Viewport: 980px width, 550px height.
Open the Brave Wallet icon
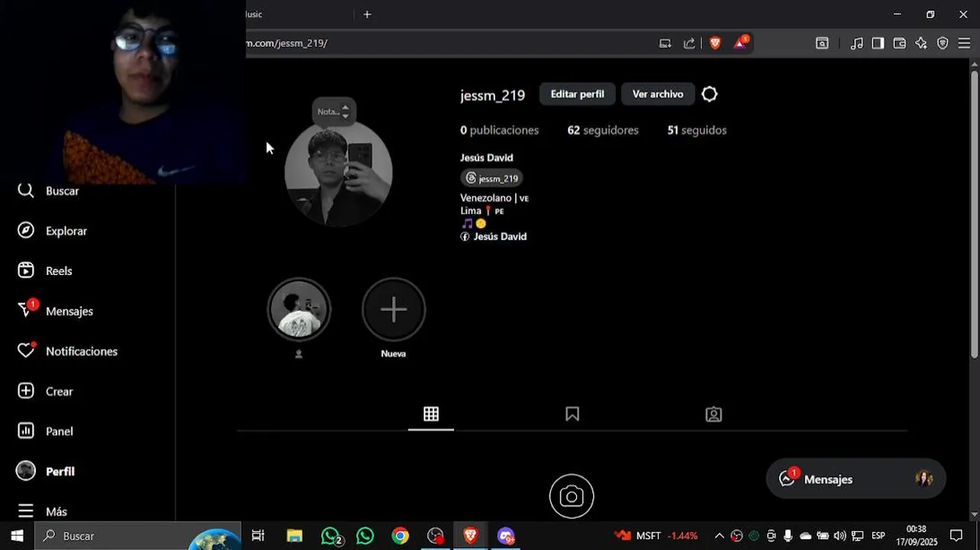[899, 44]
